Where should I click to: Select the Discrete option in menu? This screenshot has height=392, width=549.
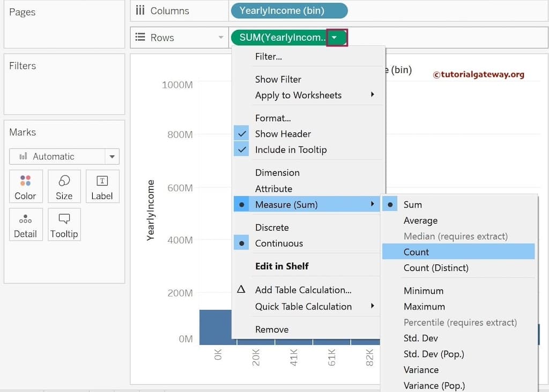pyautogui.click(x=272, y=227)
